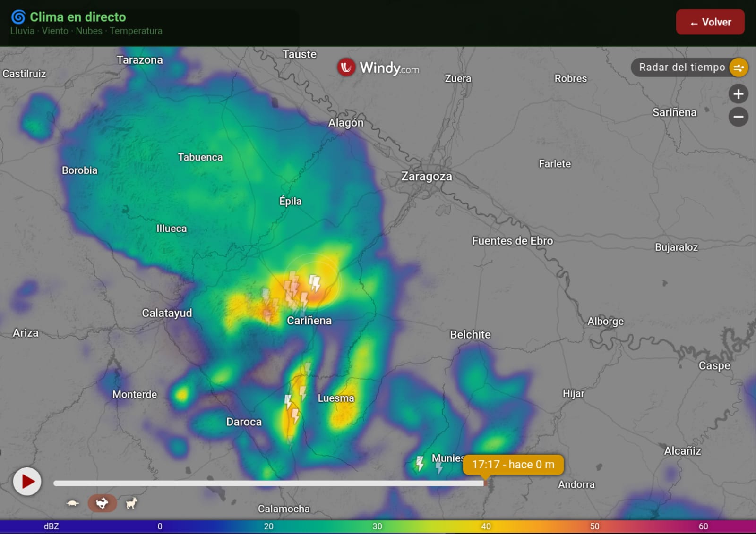Click the Tabuenca town label
Image resolution: width=756 pixels, height=534 pixels.
[200, 157]
